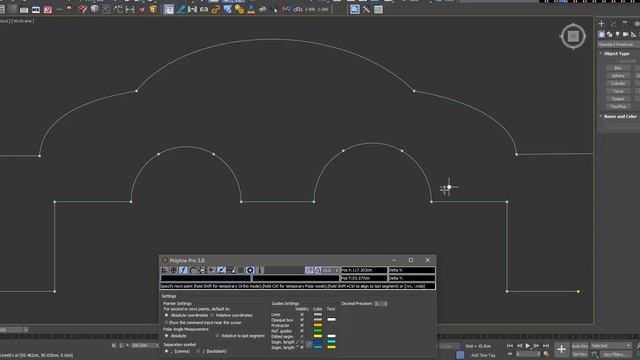
Task: Play the animation
Action: click(x=527, y=346)
